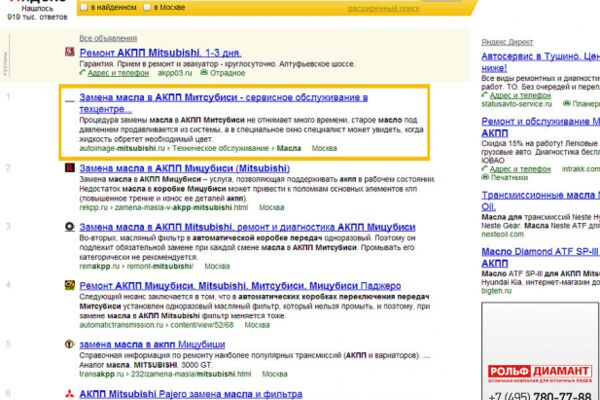Screen dimensions: 600x400
Task: Click automage-mitsubishi.ru green URL
Action: point(122,148)
